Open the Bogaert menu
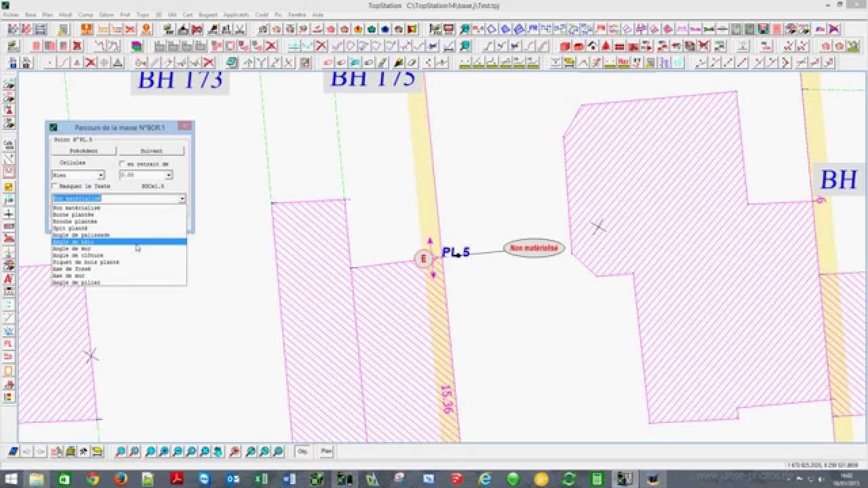Viewport: 868px width, 488px height. point(208,14)
